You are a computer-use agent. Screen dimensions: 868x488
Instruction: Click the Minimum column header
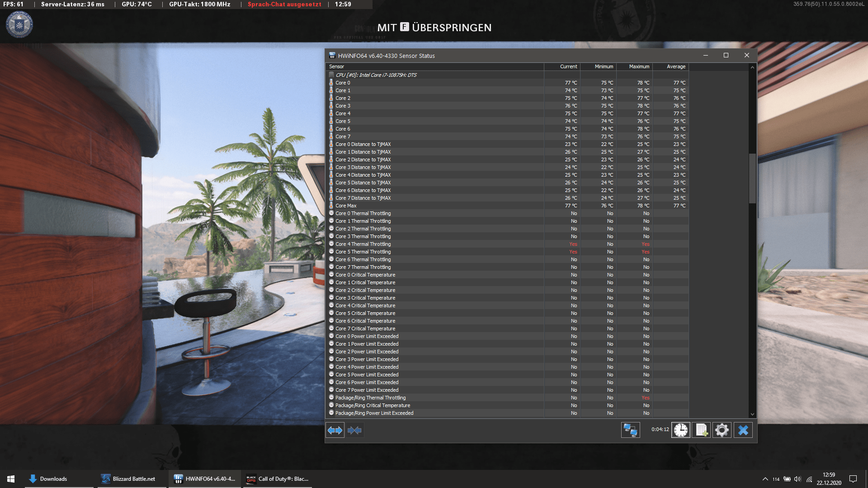point(599,66)
